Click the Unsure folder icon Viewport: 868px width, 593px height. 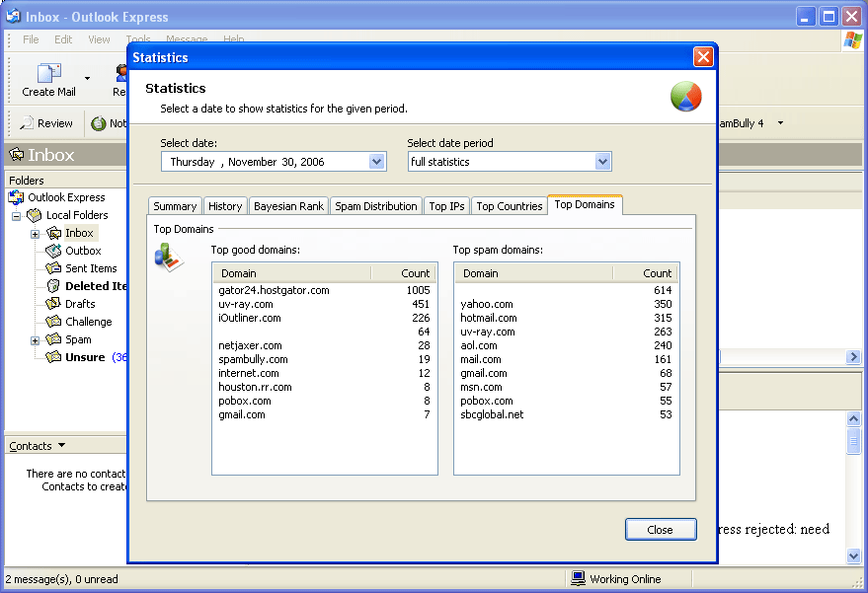[x=53, y=357]
